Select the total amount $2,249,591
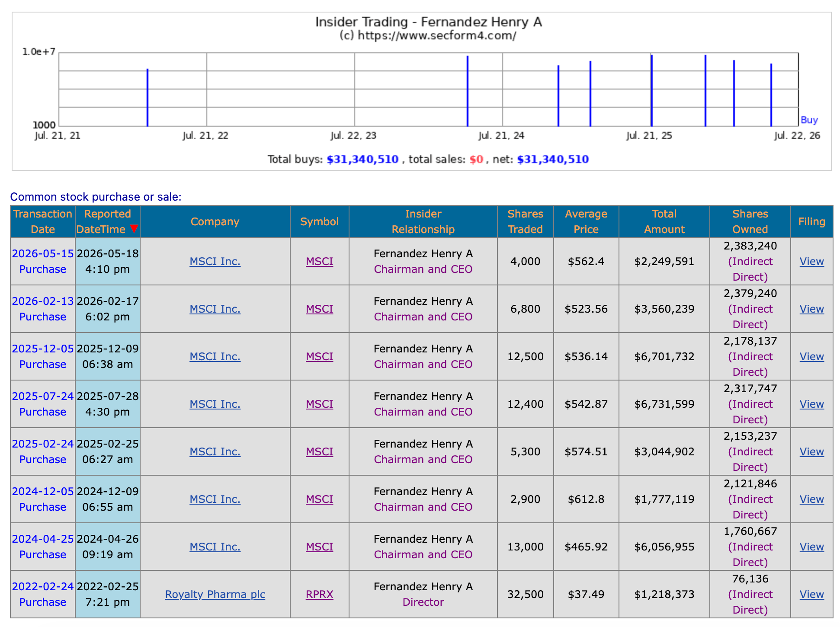The width and height of the screenshot is (840, 627). point(664,261)
